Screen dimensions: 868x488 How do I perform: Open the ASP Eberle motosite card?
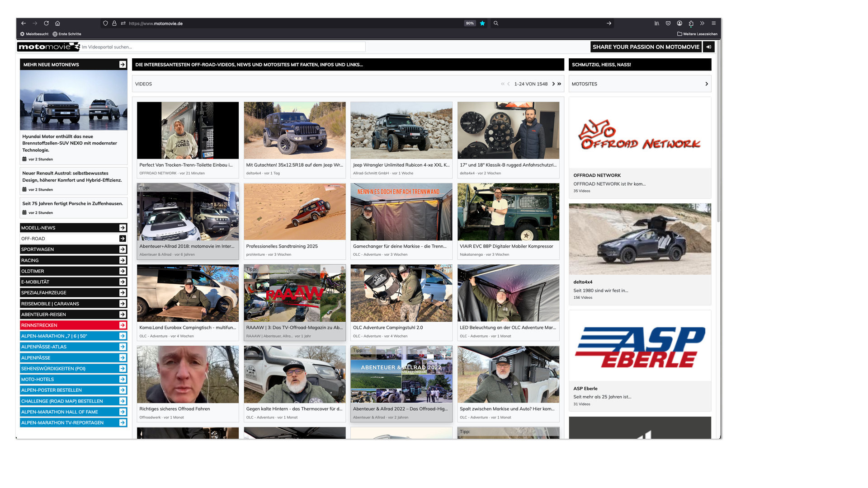click(x=640, y=361)
